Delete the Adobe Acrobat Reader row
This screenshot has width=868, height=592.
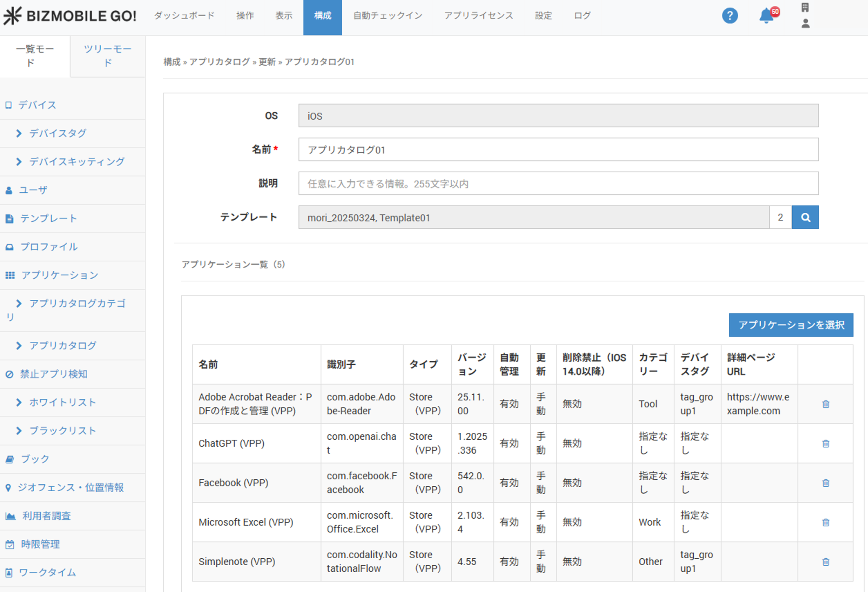[826, 404]
